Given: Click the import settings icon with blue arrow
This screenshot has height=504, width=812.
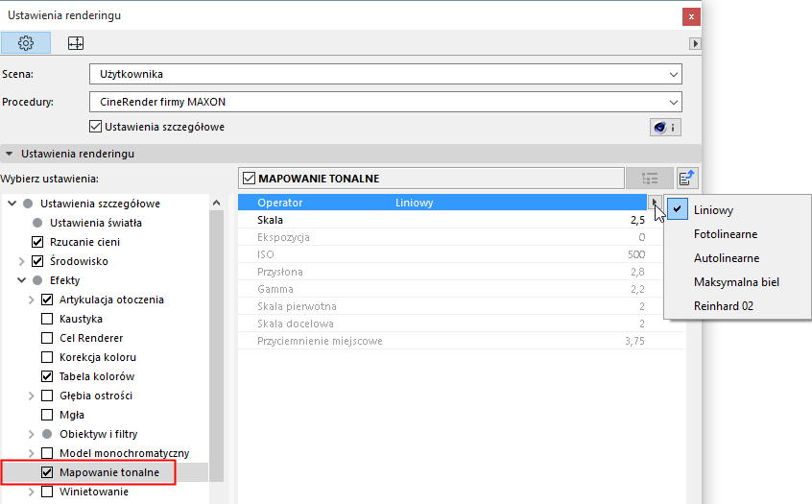Looking at the screenshot, I should coord(686,179).
